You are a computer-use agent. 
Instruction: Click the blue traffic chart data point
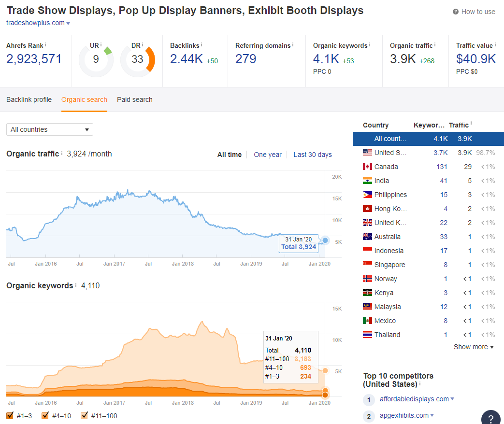(x=325, y=240)
